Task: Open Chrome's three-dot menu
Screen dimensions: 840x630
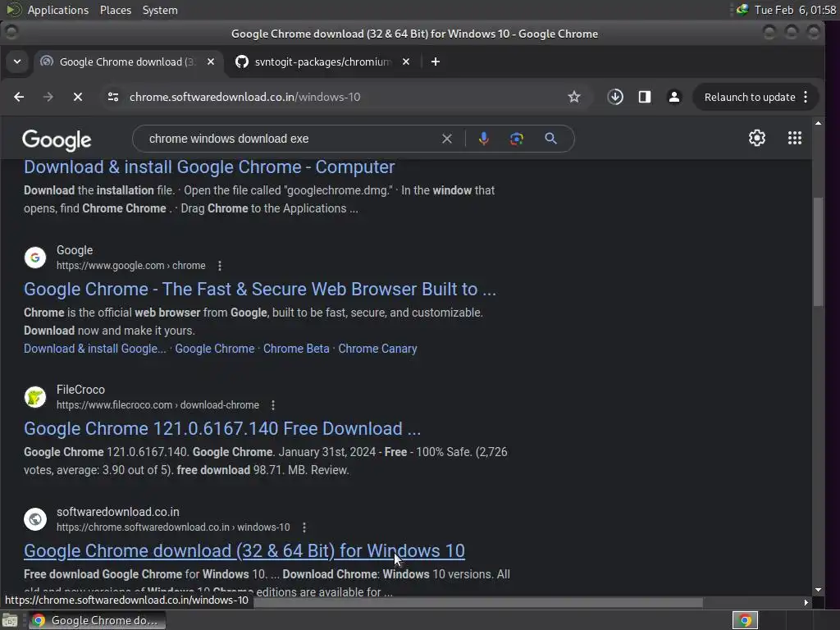Action: [806, 97]
